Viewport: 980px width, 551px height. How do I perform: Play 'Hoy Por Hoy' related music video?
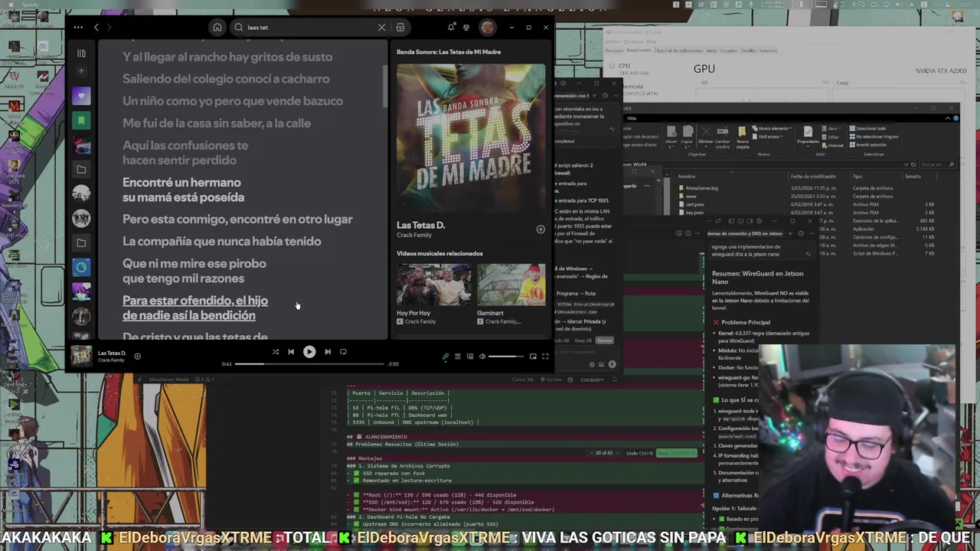433,285
